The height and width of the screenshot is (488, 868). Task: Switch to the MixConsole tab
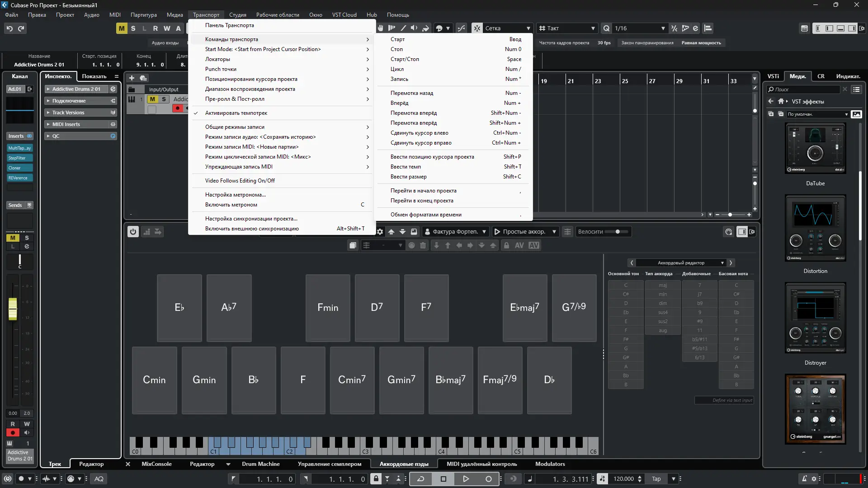156,464
